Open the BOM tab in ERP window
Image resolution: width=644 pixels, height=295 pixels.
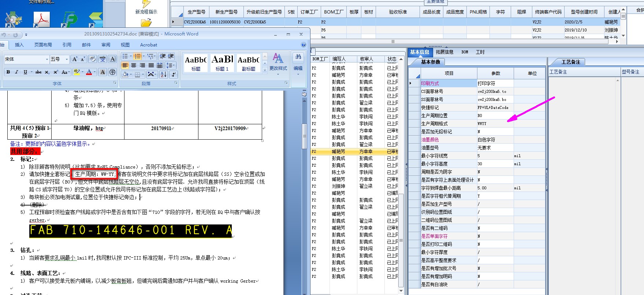click(465, 52)
